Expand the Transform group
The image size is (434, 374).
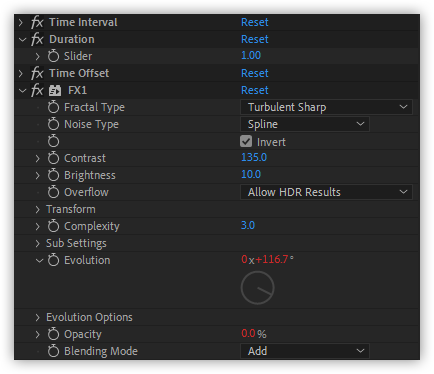38,209
